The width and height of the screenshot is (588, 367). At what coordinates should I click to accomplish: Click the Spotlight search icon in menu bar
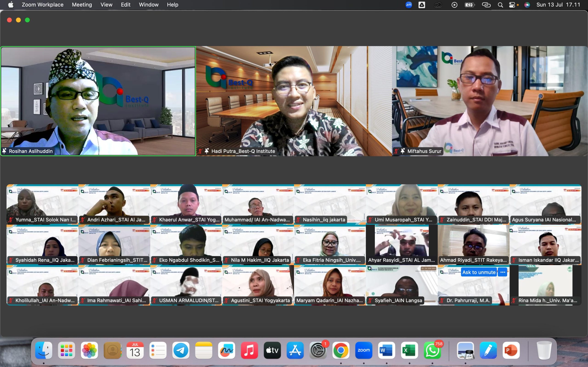coord(500,5)
